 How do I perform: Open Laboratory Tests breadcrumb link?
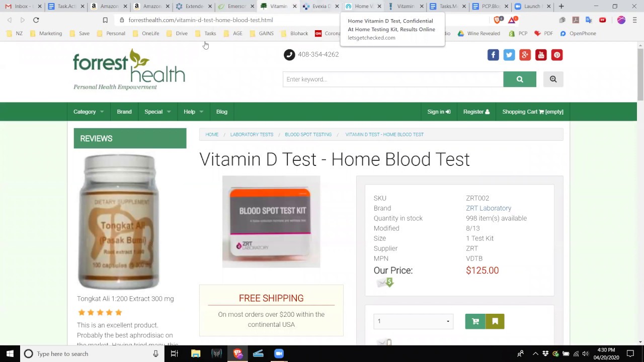click(x=252, y=134)
